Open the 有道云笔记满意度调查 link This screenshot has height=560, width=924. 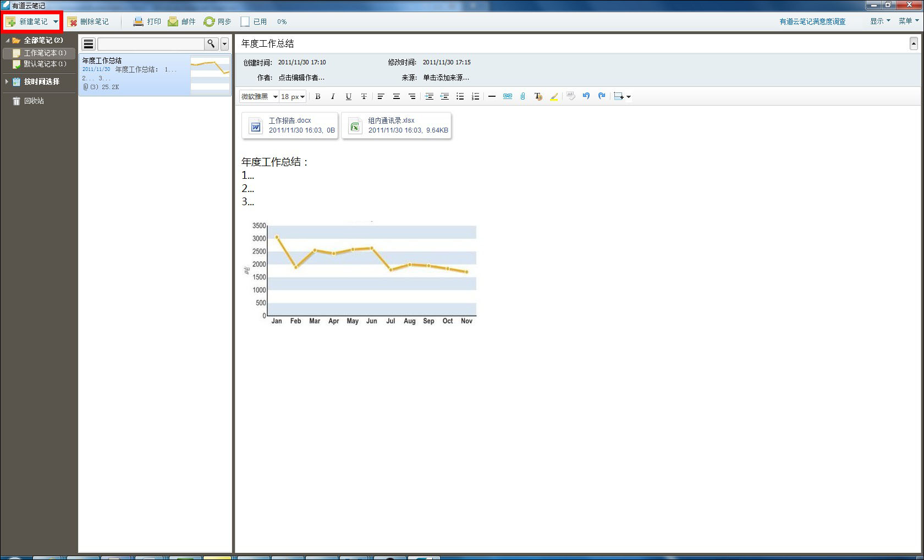[812, 22]
